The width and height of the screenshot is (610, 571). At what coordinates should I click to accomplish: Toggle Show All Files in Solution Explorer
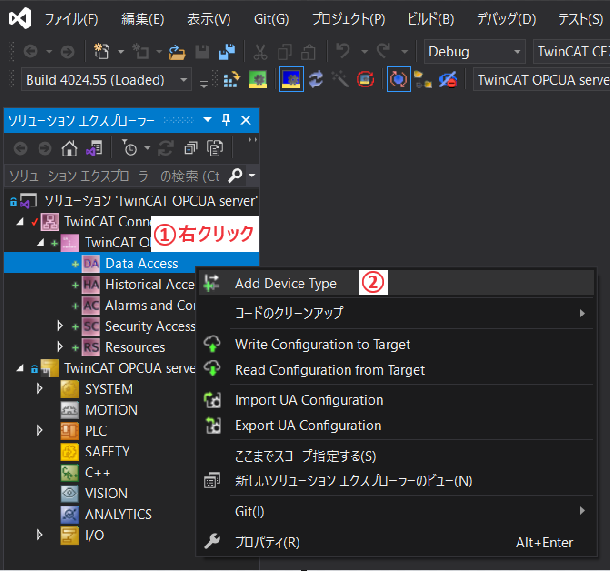(x=215, y=148)
